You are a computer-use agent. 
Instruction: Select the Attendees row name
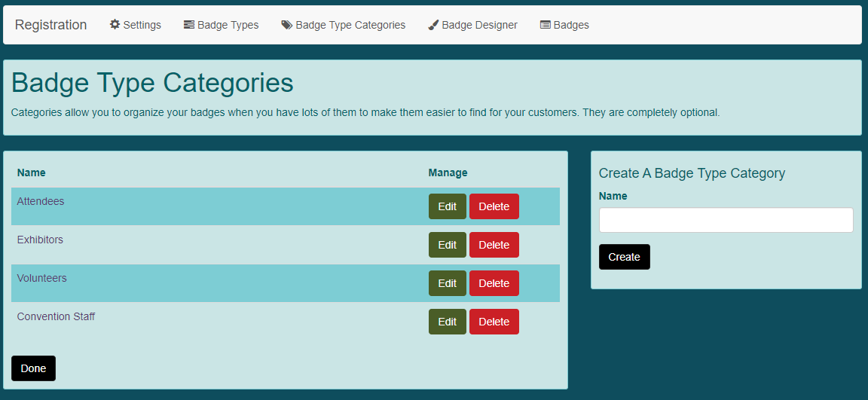[41, 201]
